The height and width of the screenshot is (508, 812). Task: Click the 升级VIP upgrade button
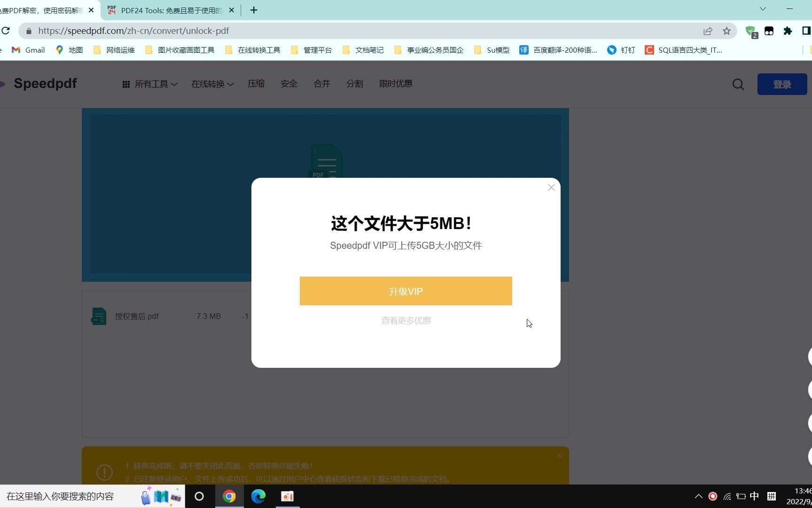[406, 291]
